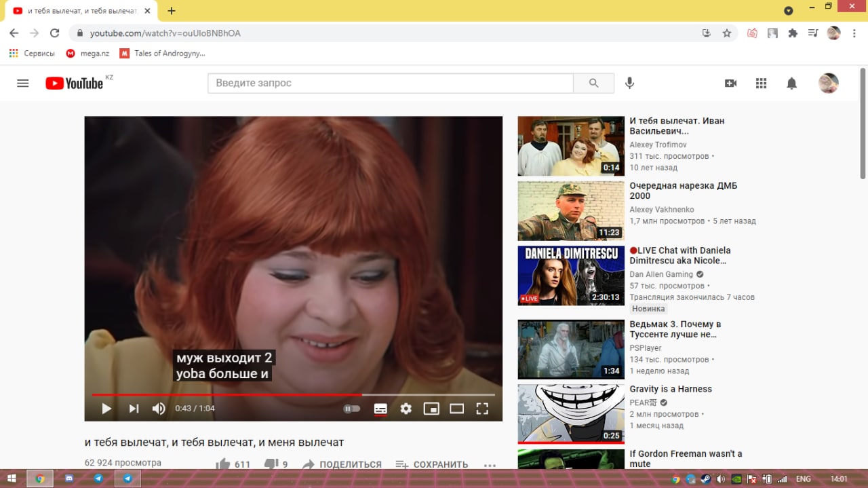Open more actions ellipsis below video
This screenshot has width=868, height=488.
490,465
